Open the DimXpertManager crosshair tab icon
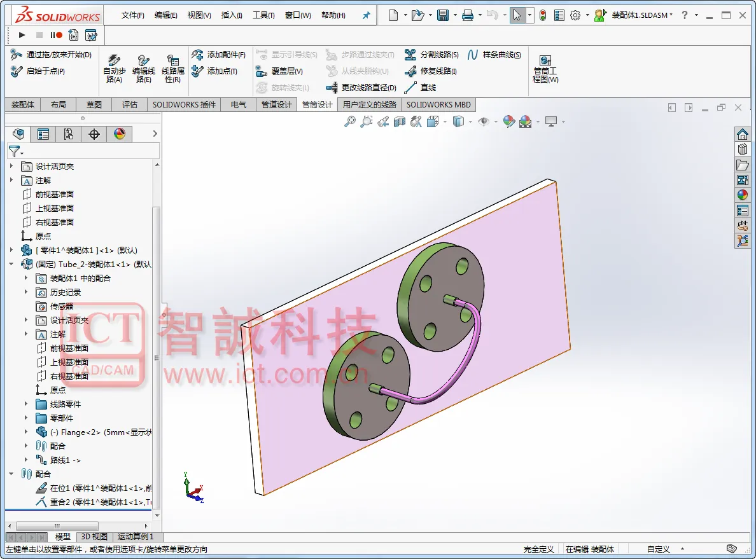Viewport: 756px width, 559px height. 94,134
